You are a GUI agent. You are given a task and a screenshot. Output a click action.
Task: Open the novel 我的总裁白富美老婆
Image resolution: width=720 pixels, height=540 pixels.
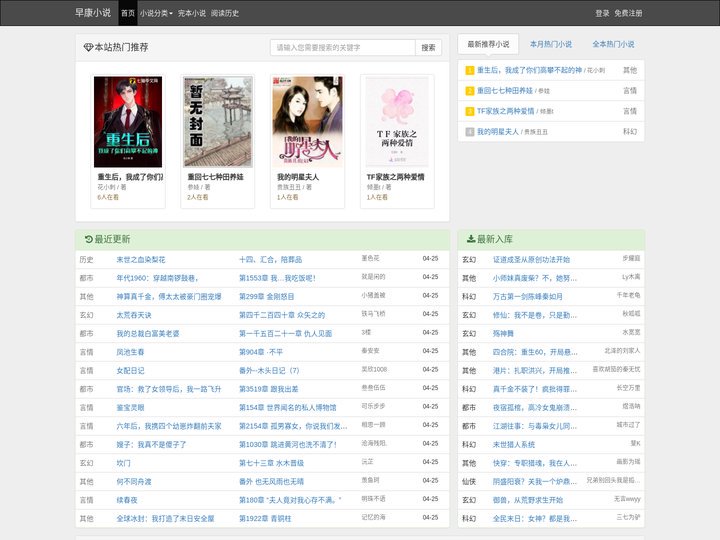pos(147,334)
